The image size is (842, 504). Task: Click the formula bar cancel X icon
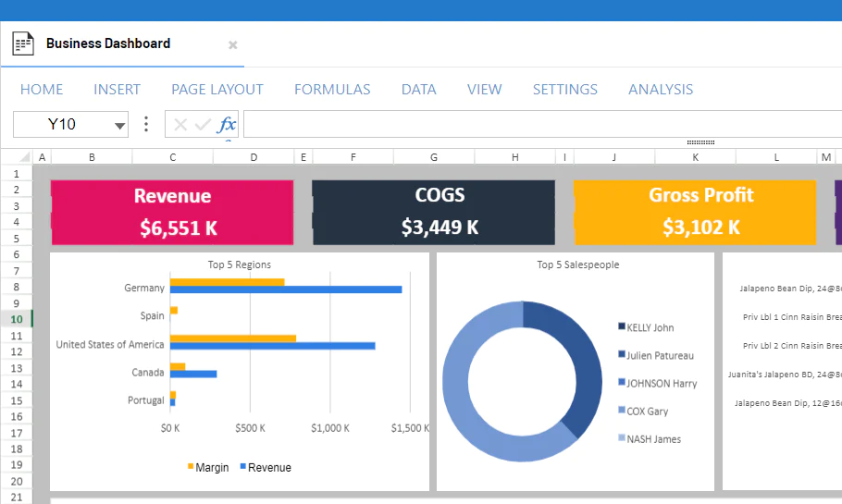coord(180,125)
